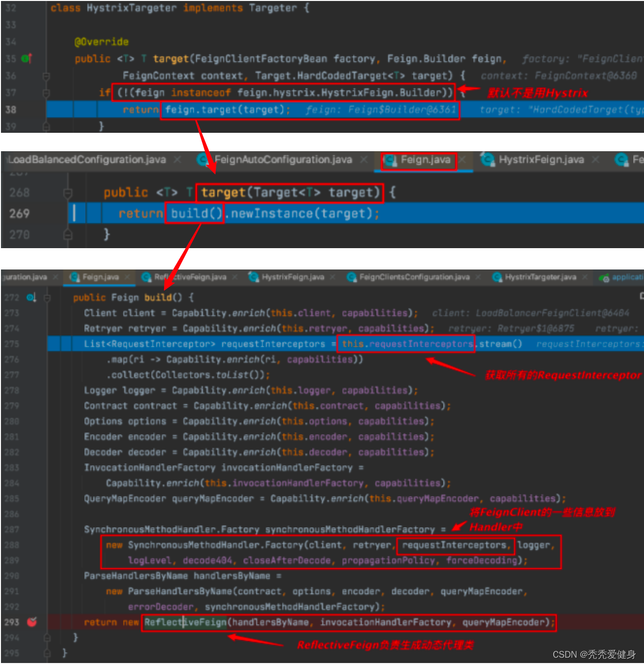Image resolution: width=644 pixels, height=664 pixels.
Task: Click class icon on middle HystrixFeign.java tab
Action: pos(487,159)
